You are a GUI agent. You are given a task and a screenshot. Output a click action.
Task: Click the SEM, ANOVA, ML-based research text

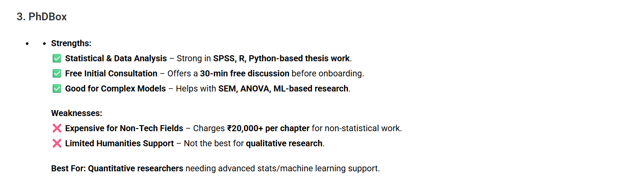[283, 88]
